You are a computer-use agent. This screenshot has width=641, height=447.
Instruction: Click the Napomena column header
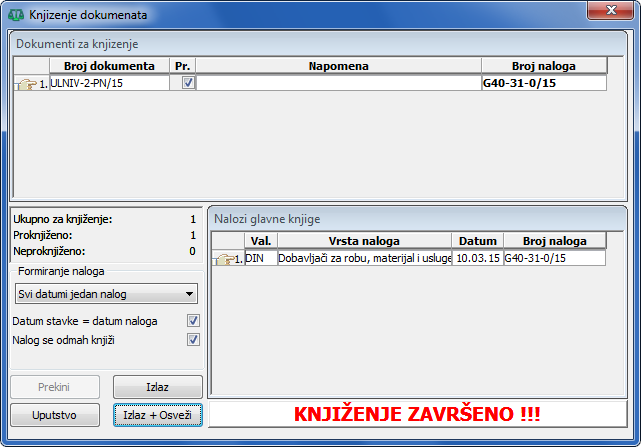(x=338, y=66)
